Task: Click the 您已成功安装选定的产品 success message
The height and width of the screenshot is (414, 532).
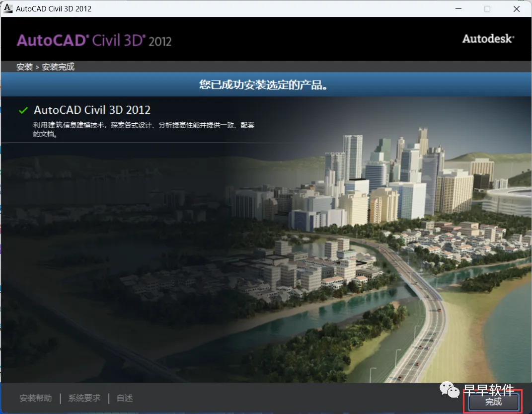Action: tap(263, 84)
